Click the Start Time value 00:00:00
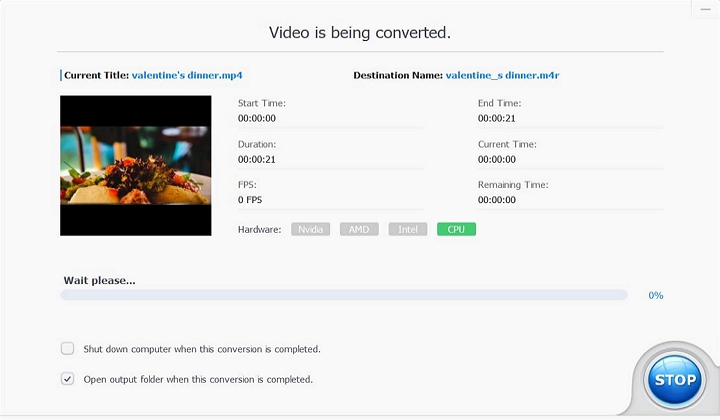This screenshot has width=720, height=420. click(x=257, y=118)
